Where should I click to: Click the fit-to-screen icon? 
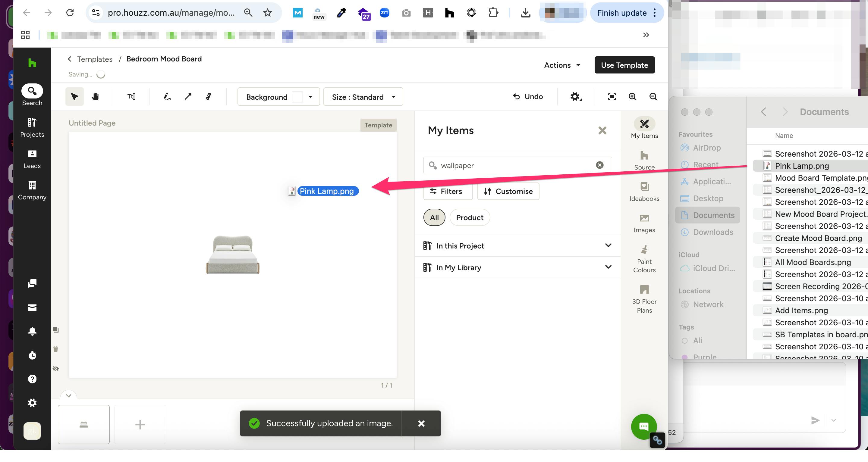tap(612, 97)
